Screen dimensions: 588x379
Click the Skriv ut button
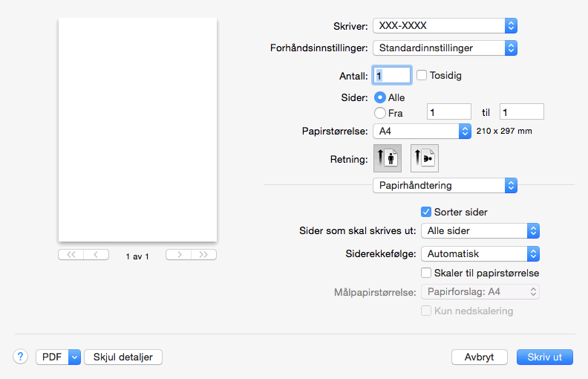pos(544,357)
